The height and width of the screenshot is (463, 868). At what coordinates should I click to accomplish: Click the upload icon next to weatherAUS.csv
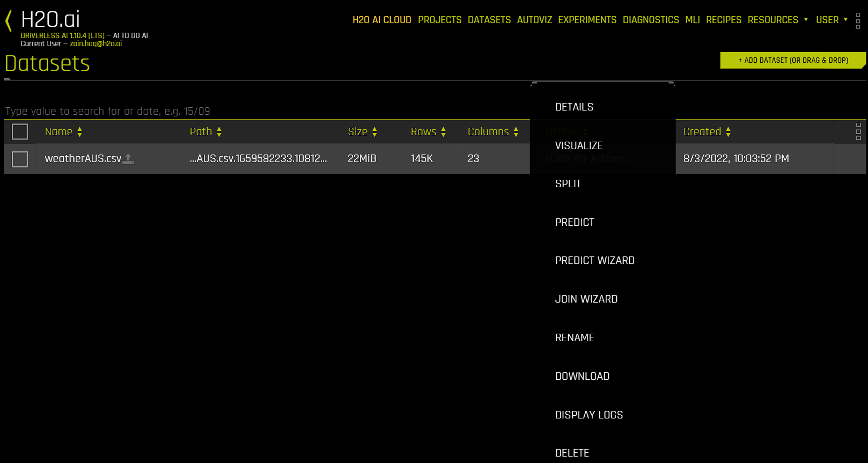tap(128, 159)
